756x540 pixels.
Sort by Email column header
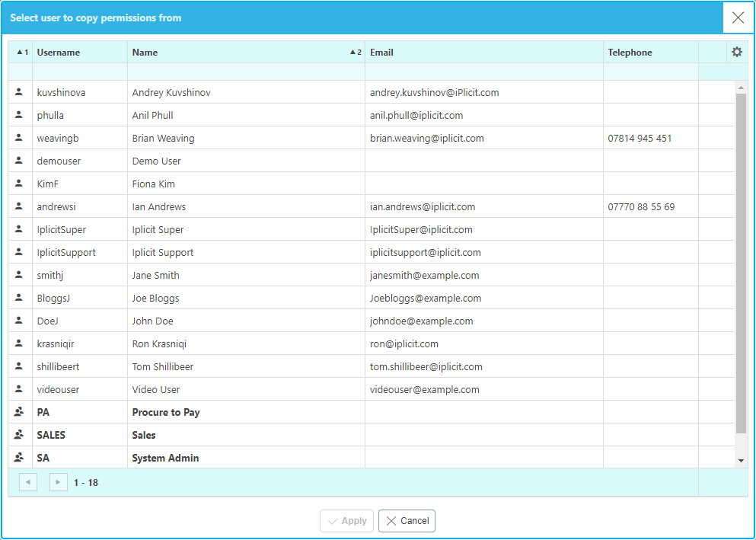(484, 52)
